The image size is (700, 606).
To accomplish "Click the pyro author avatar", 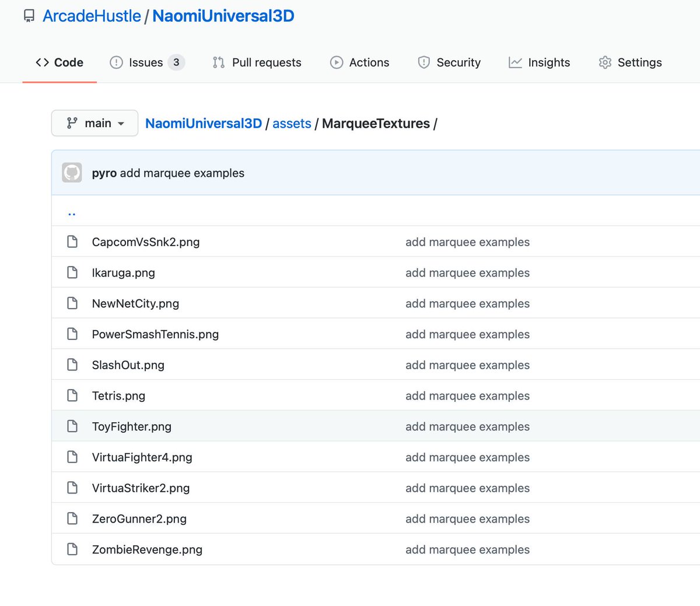I will [72, 173].
